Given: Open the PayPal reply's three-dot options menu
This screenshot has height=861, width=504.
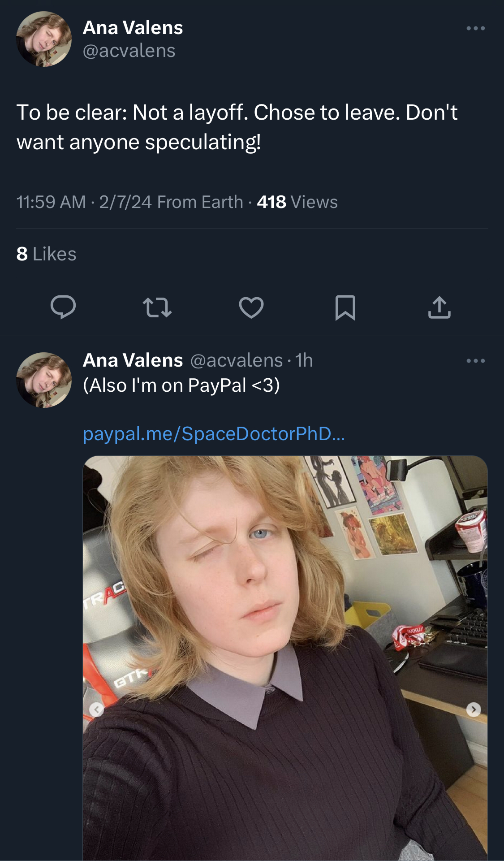Looking at the screenshot, I should [x=475, y=361].
